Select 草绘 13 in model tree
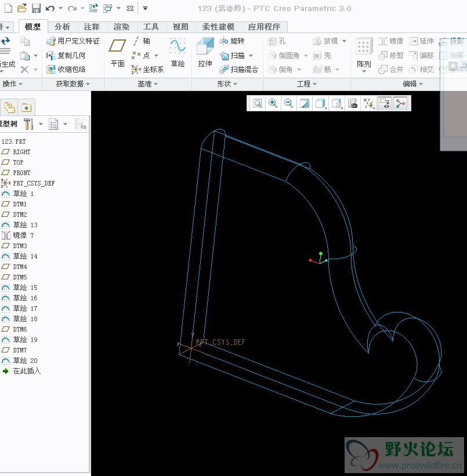 point(20,225)
